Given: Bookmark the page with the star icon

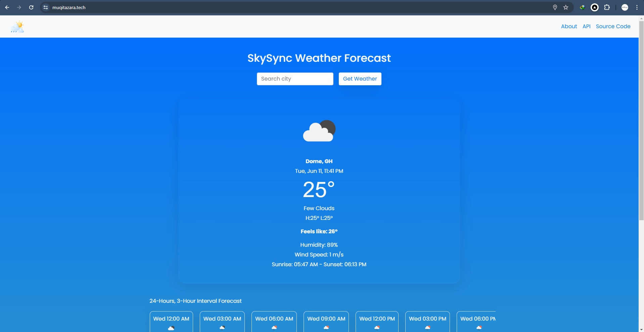Looking at the screenshot, I should click(x=566, y=7).
